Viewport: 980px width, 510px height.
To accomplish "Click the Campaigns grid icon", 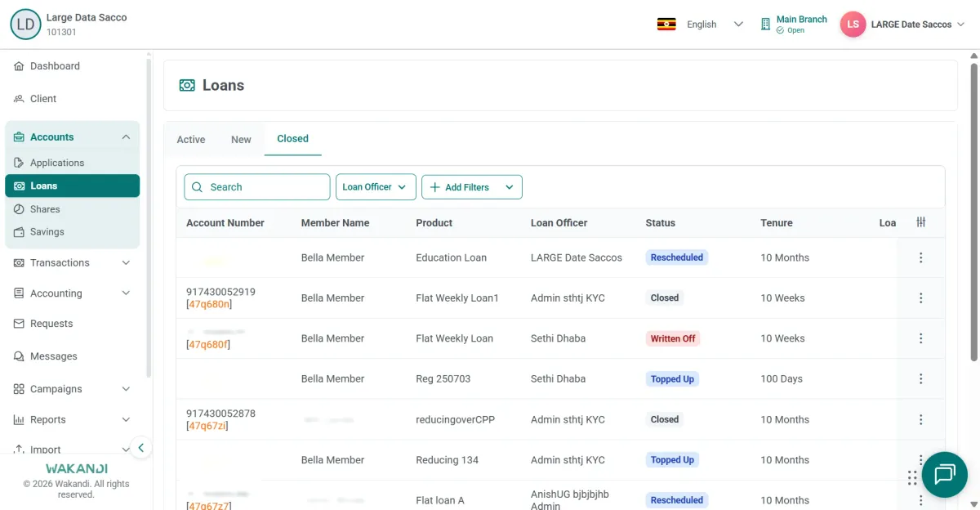I will click(x=19, y=389).
